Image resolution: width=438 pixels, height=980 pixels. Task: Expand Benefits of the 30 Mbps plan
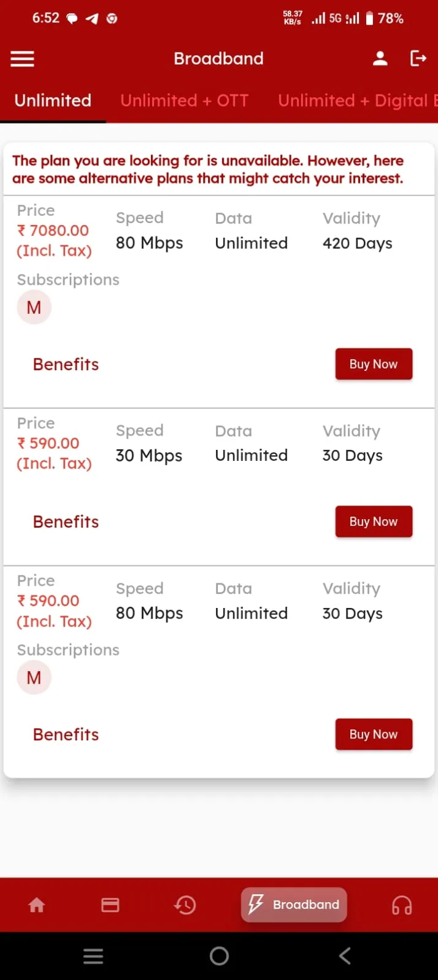(x=66, y=522)
